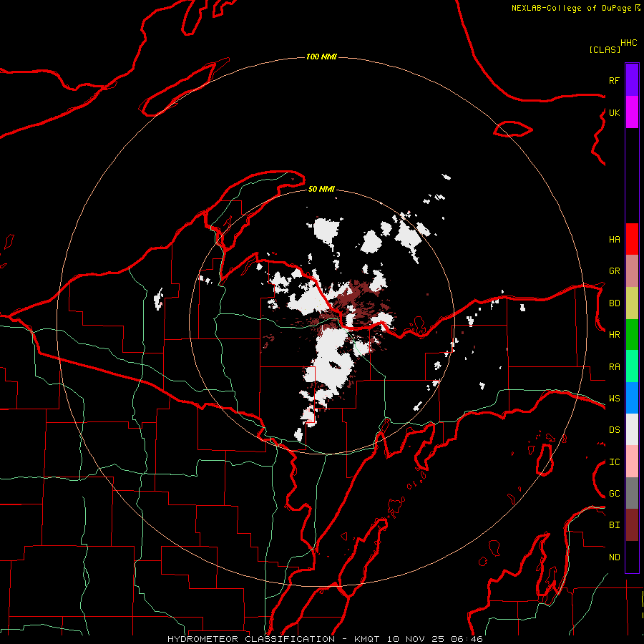
Task: Click the WS legend label
Action: click(614, 399)
